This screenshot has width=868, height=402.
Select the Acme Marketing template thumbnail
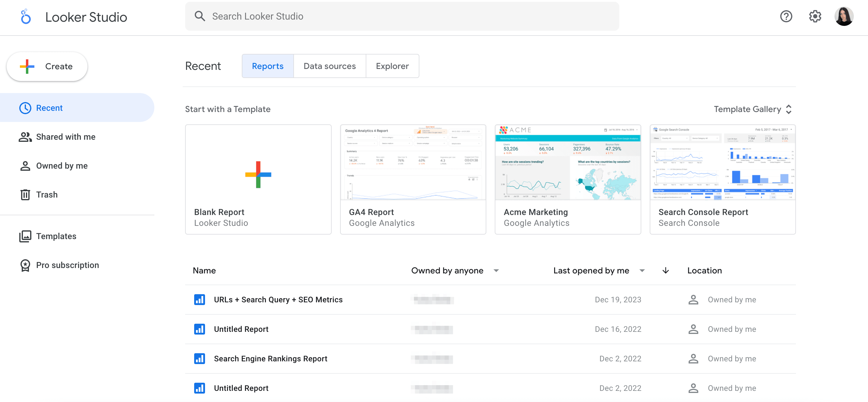(567, 162)
